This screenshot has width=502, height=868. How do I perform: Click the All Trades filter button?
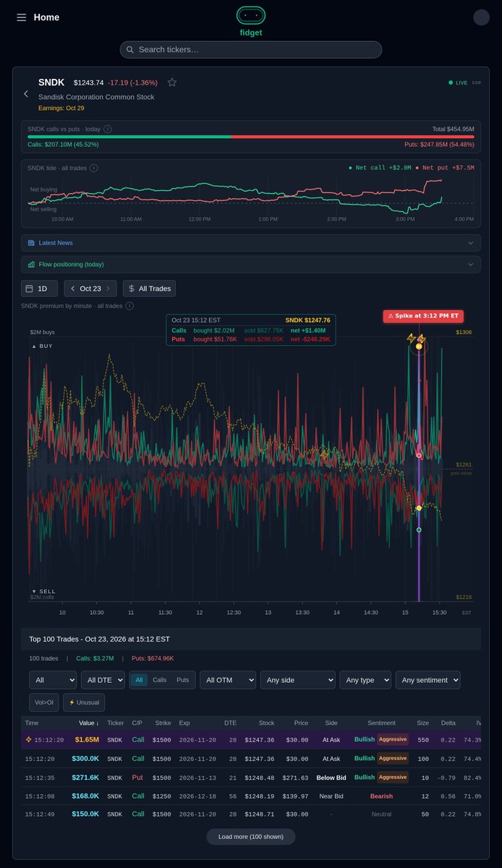tap(149, 289)
